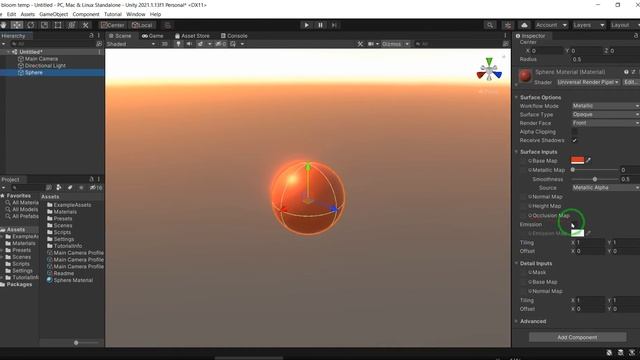640x360 pixels.
Task: Search by label in Project
Action: tap(70, 187)
